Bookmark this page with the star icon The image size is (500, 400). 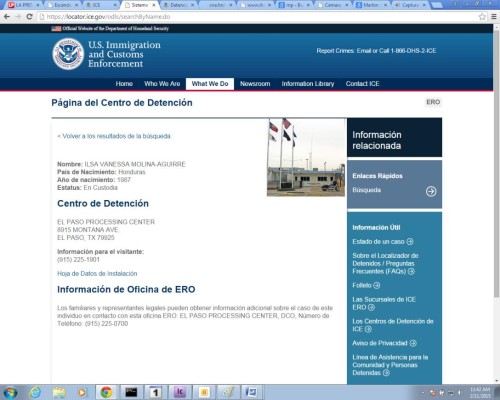pos(482,16)
